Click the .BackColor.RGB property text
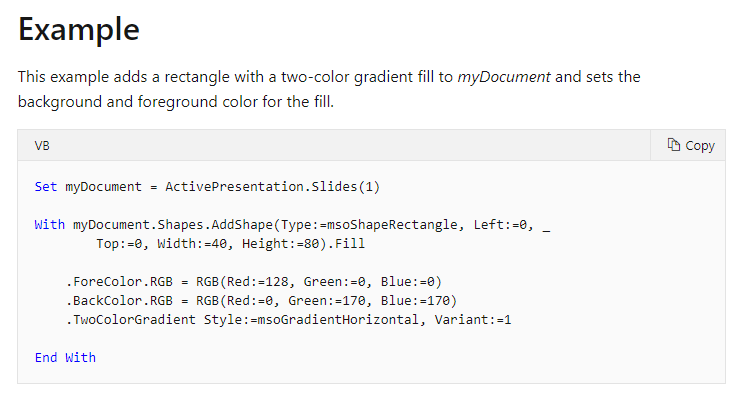The width and height of the screenshot is (736, 397). point(119,300)
